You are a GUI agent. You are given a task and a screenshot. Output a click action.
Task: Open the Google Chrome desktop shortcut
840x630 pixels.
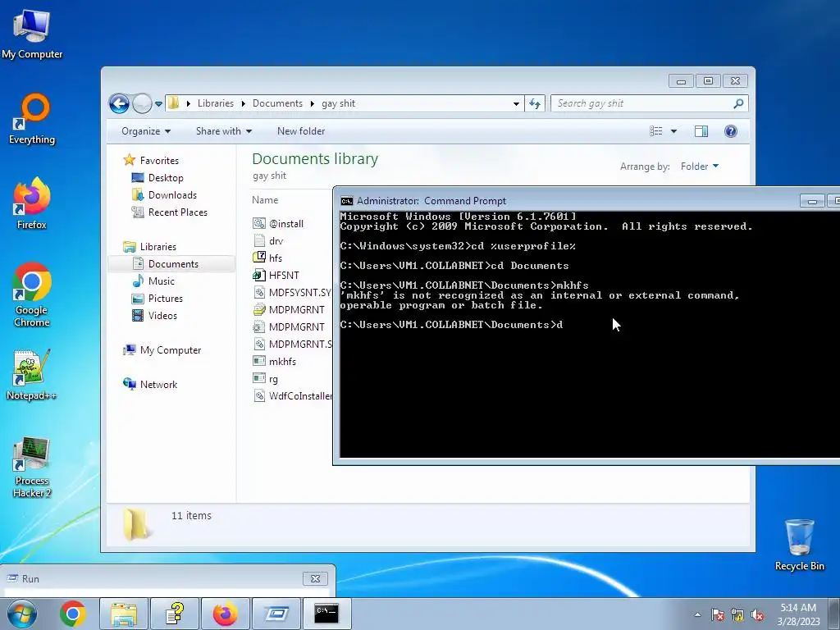(32, 294)
